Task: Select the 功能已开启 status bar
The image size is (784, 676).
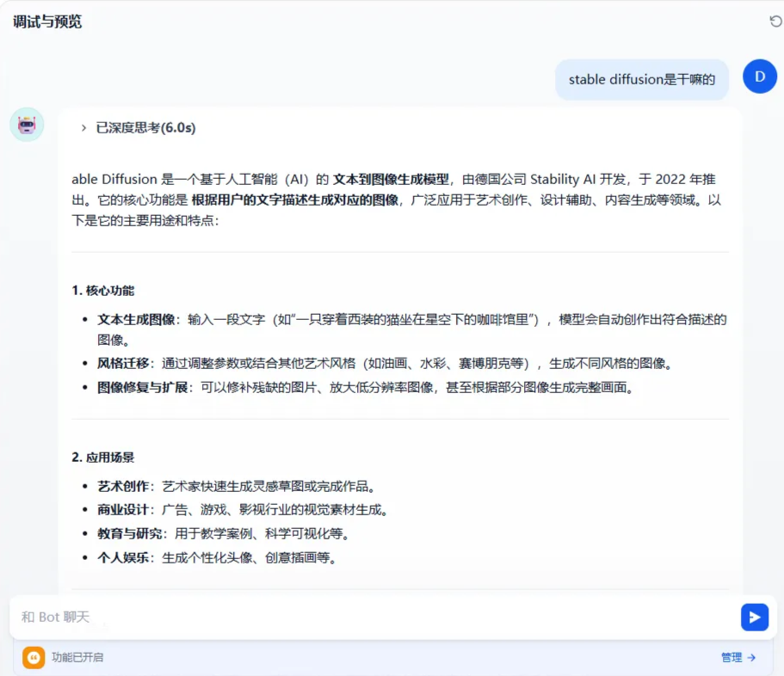Action: pos(392,657)
